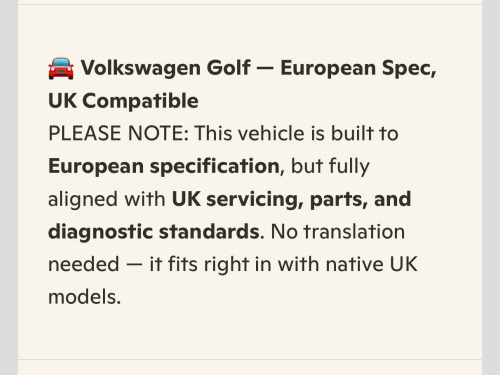Click the 'UK Compatible' heading line
The height and width of the screenshot is (375, 500).
pos(123,101)
